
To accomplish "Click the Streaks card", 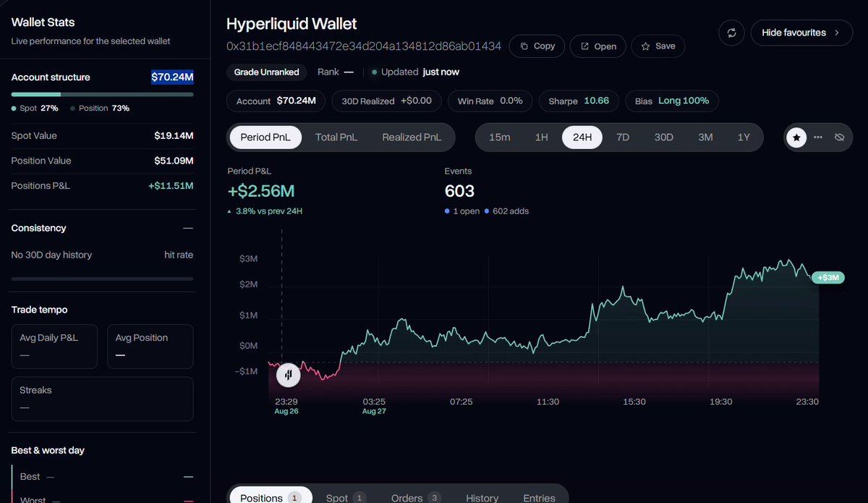I will point(102,399).
